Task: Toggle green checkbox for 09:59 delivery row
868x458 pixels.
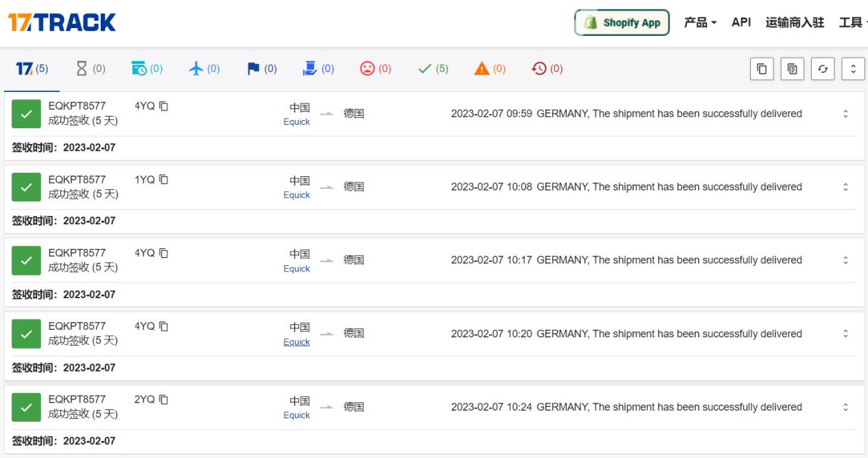Action: coord(25,114)
